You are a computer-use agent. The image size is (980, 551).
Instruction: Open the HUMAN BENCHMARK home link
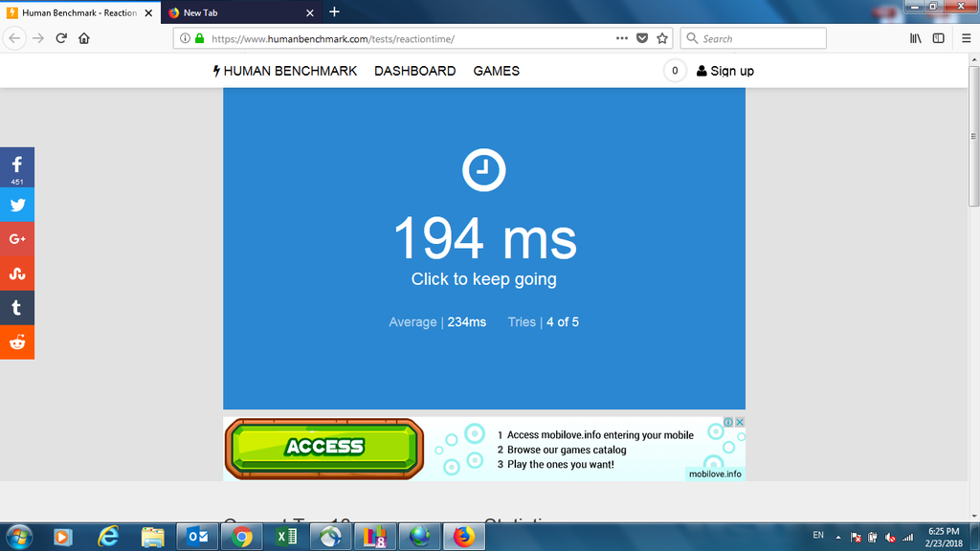point(285,71)
